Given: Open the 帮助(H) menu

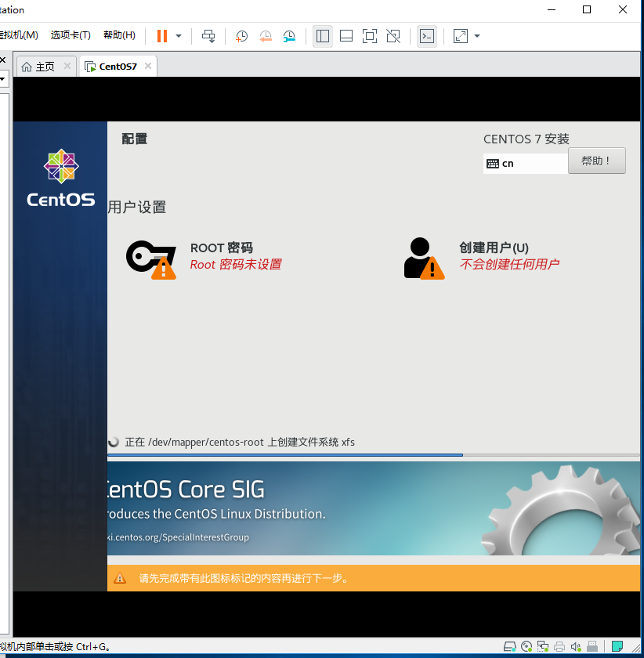Looking at the screenshot, I should [x=119, y=34].
